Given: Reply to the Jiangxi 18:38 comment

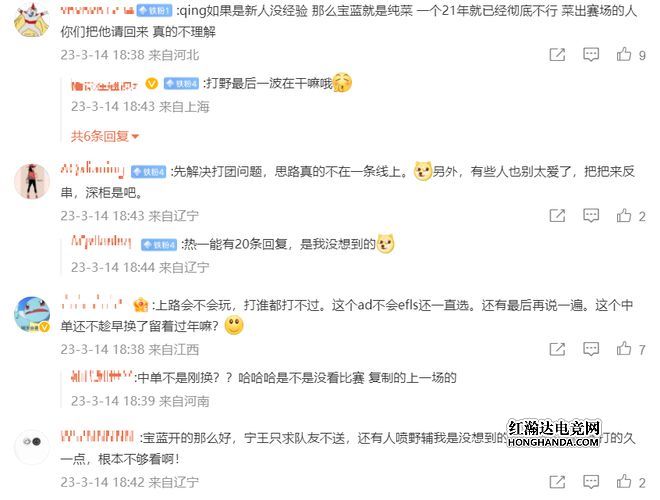Looking at the screenshot, I should [x=591, y=349].
